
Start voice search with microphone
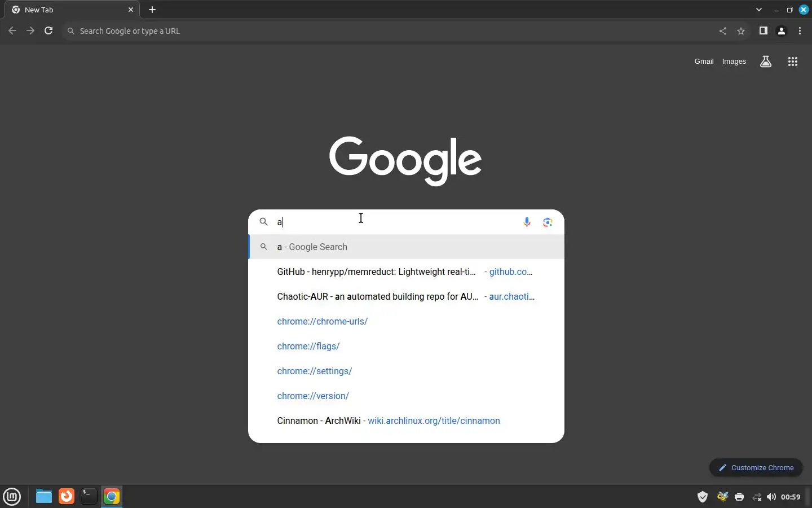[x=527, y=222]
